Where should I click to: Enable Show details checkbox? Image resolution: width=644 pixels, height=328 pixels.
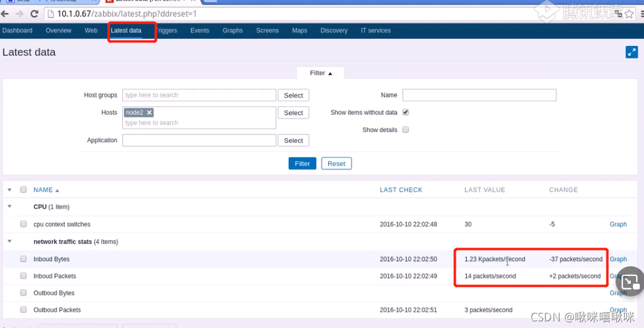click(x=406, y=130)
